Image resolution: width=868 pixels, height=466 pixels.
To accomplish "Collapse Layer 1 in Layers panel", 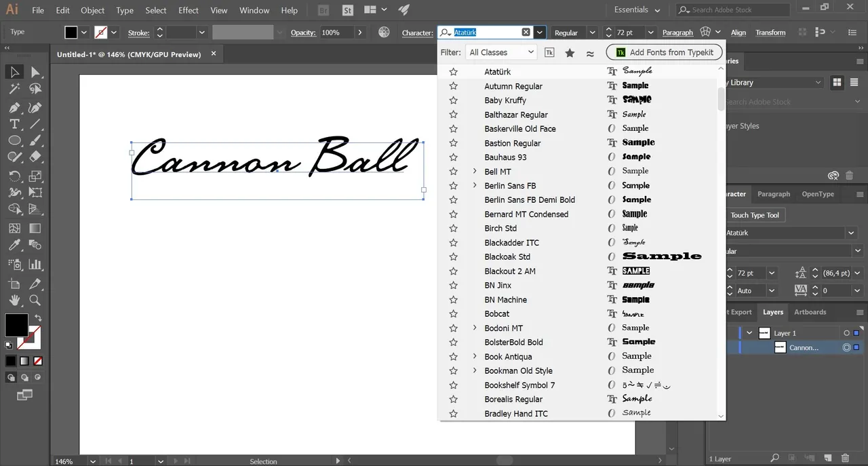I will (x=749, y=333).
